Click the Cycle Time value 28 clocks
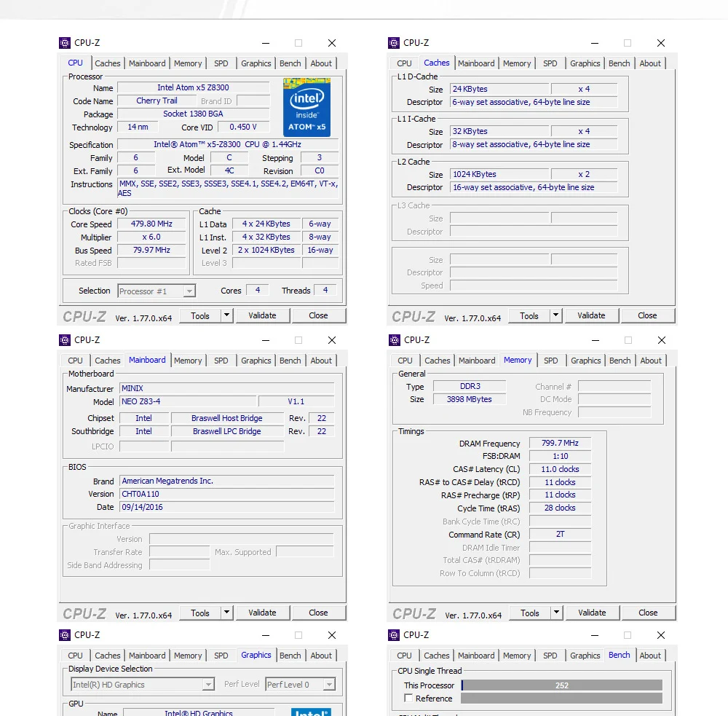The image size is (728, 716). coord(560,508)
